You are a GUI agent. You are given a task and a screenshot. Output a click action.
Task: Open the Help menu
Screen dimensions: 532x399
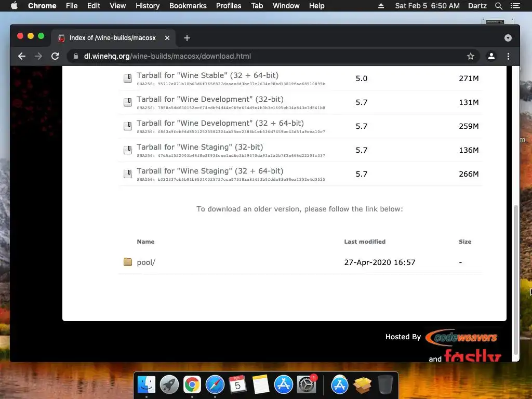[x=316, y=6]
